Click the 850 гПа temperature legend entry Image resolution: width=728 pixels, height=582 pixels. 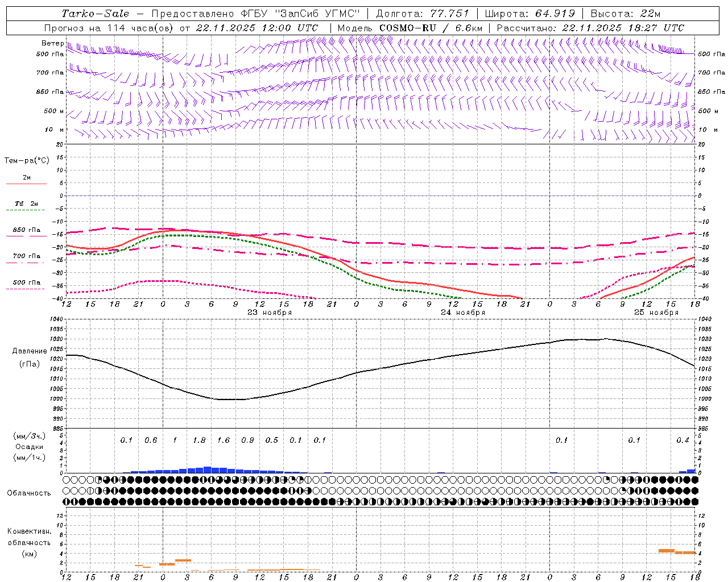(26, 230)
